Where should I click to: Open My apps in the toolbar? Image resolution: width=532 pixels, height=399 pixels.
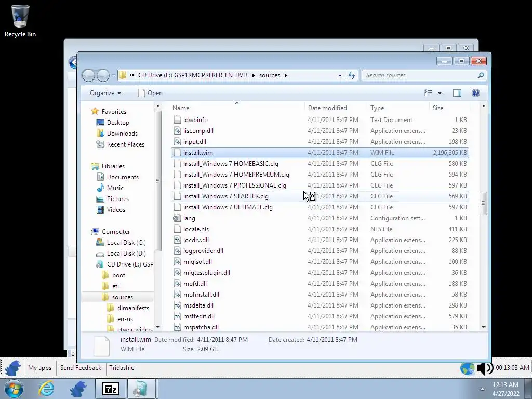point(39,368)
